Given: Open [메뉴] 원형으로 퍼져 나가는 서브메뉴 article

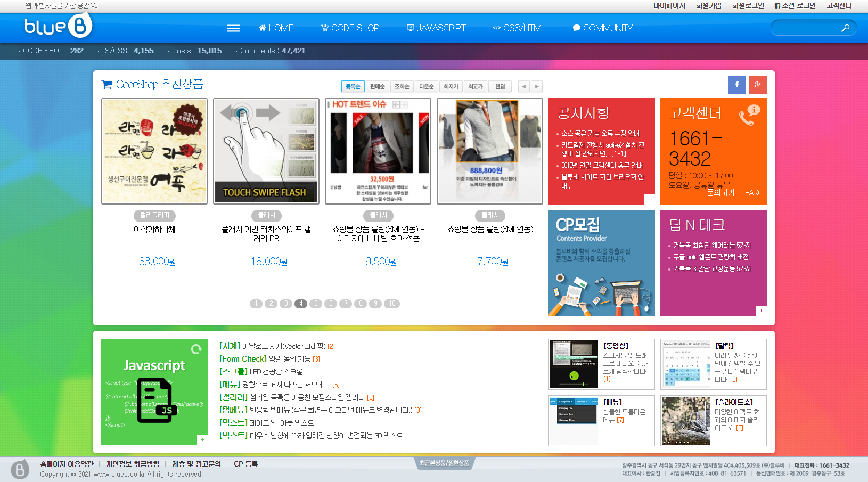Looking at the screenshot, I should pyautogui.click(x=280, y=385).
